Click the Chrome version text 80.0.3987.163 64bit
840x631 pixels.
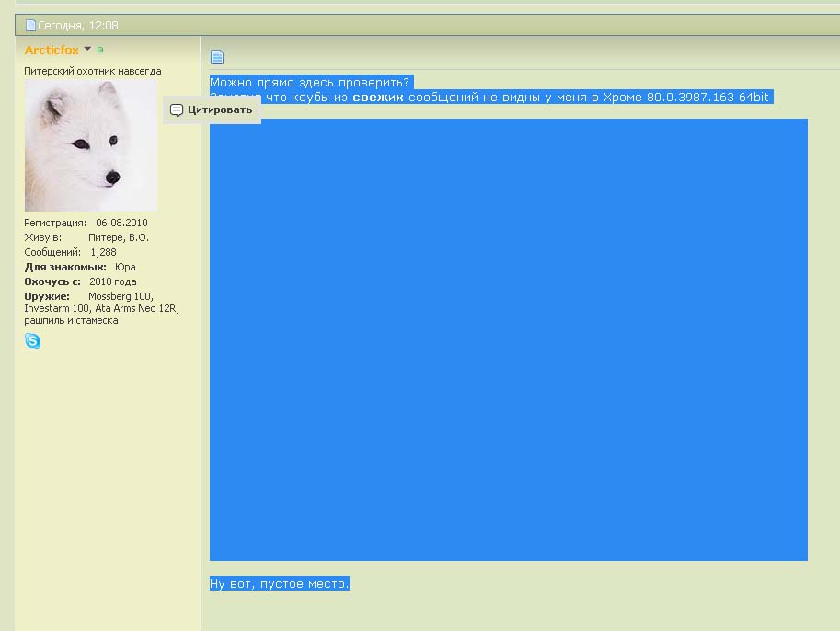[x=708, y=97]
